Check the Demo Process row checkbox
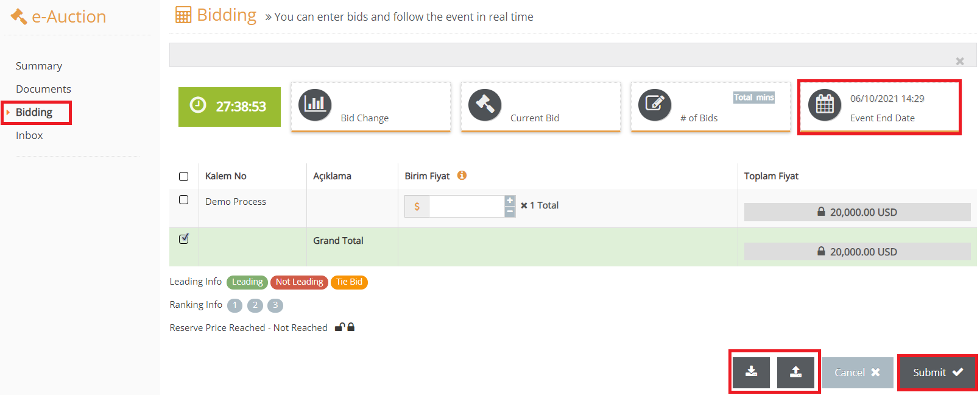 click(184, 200)
